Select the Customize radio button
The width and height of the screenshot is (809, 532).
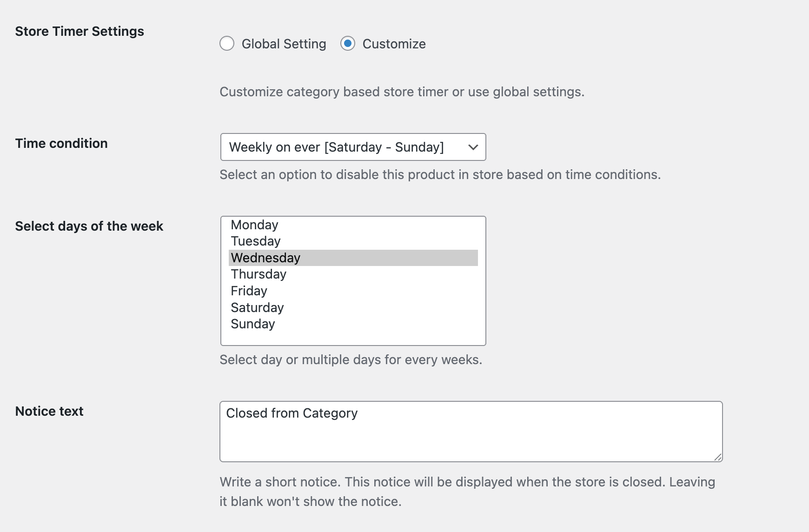[348, 44]
